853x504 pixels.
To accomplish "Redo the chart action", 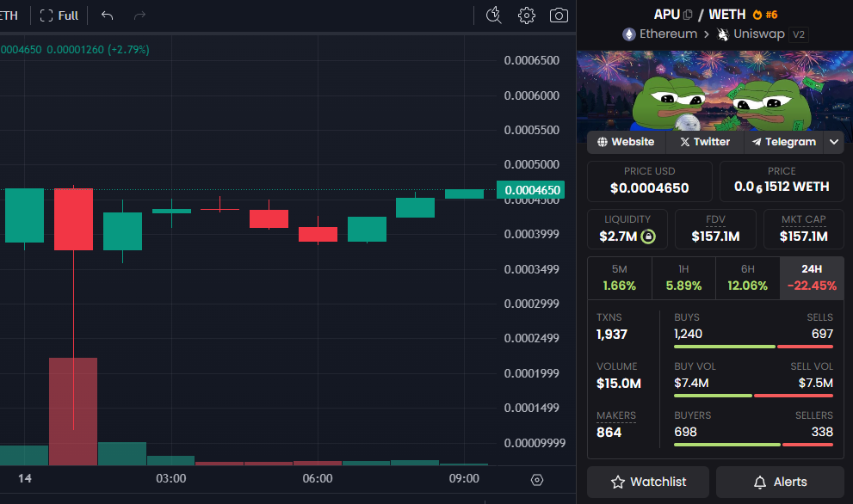I will (139, 15).
